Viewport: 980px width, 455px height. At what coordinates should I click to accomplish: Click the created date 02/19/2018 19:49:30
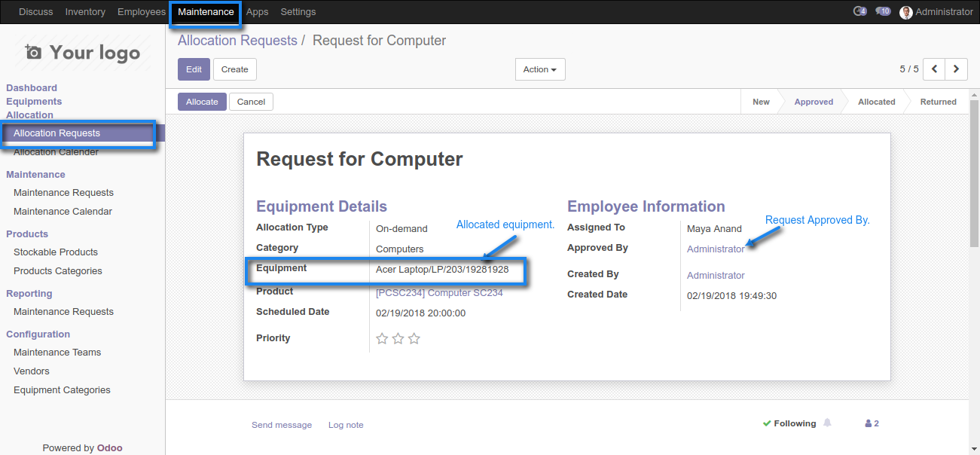(x=731, y=296)
